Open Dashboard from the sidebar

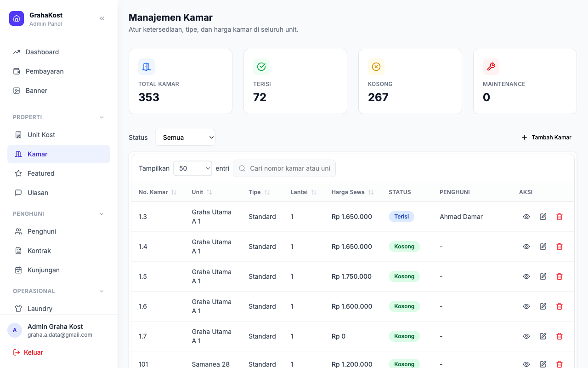(59, 52)
